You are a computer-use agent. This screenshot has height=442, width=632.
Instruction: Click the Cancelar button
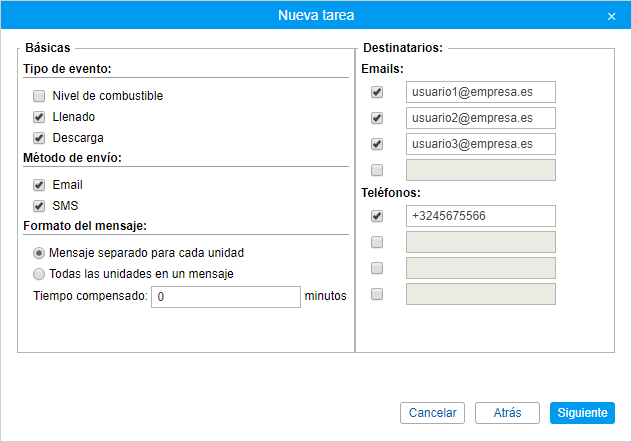(432, 413)
